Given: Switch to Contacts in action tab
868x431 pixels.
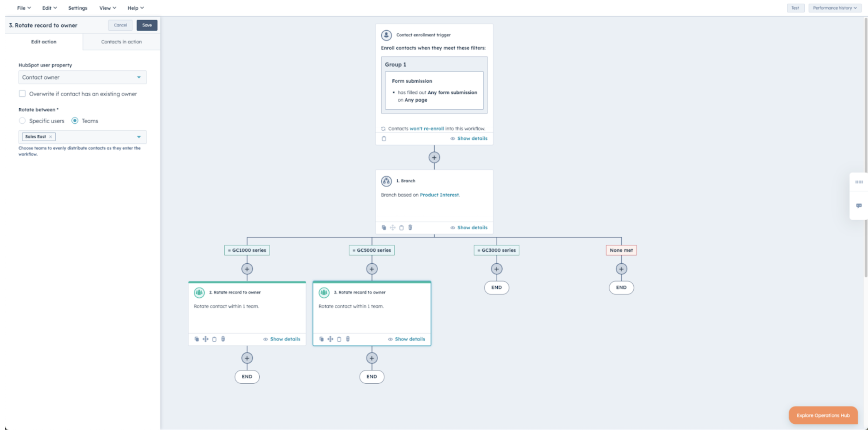Looking at the screenshot, I should tap(121, 42).
